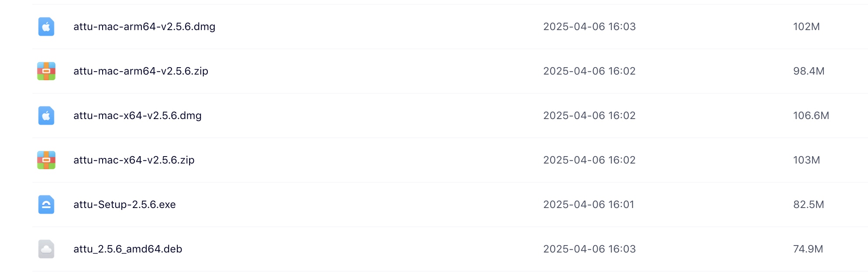Open the attu_2.5.6_amd64.deb link
This screenshot has height=273, width=868.
click(x=127, y=249)
